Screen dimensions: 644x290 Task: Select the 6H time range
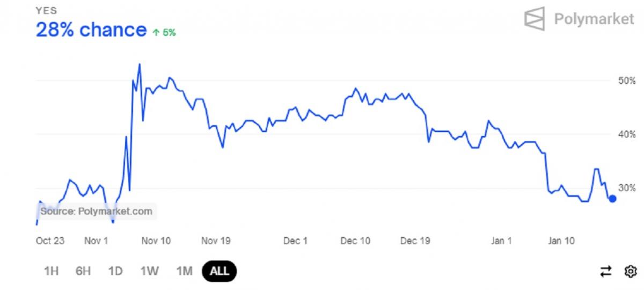[x=83, y=271]
